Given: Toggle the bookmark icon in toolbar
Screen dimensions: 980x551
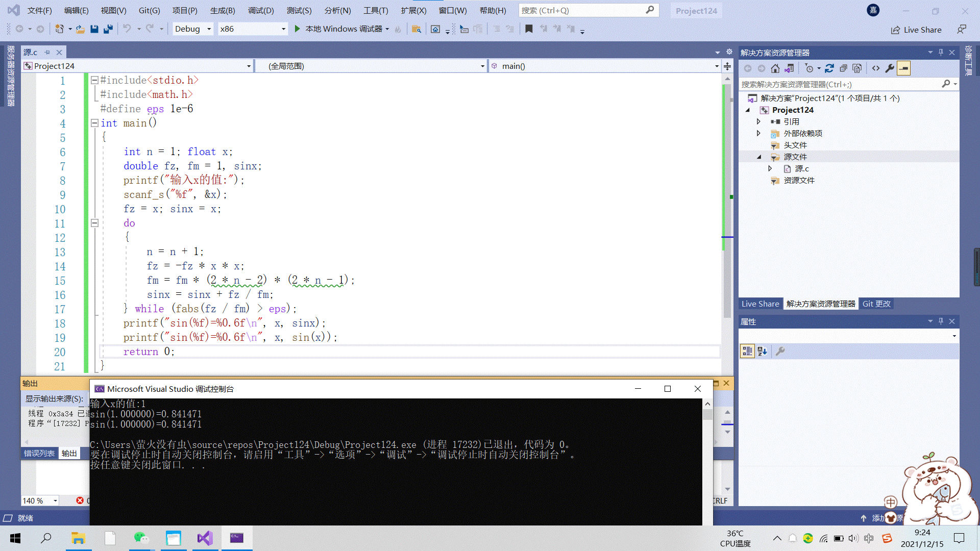Looking at the screenshot, I should coord(529,29).
